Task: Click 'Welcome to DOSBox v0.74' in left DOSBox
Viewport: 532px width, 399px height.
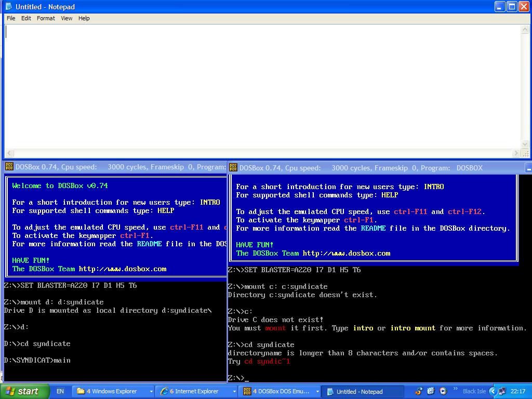Action: point(60,185)
